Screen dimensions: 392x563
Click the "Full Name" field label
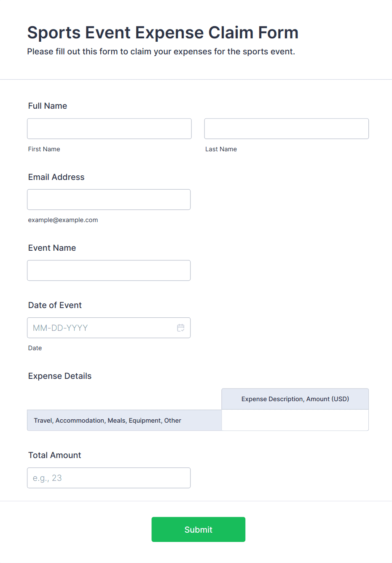point(48,106)
